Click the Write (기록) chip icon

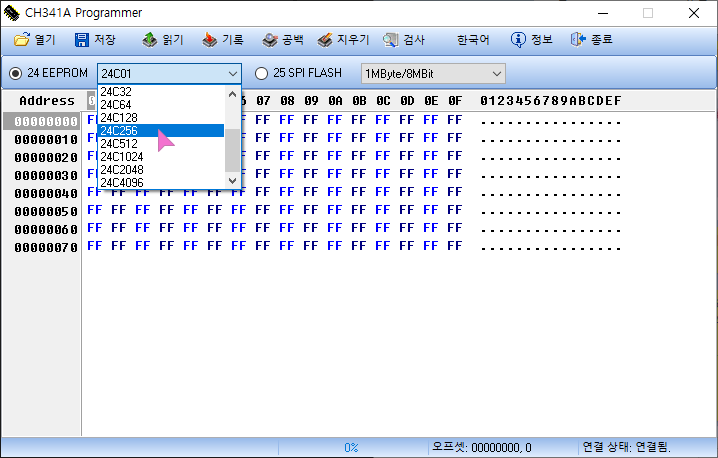[209, 40]
